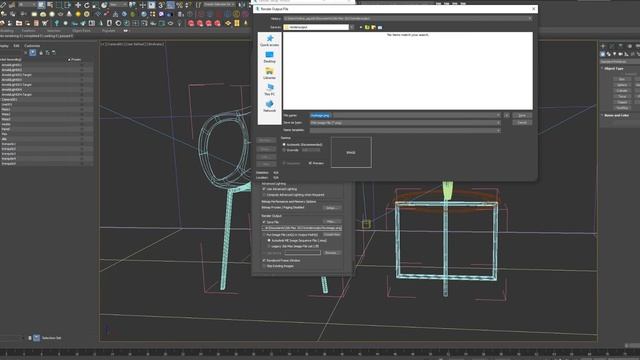Go to Desktop in save dialog sidebar
640x360 pixels.
point(269,57)
